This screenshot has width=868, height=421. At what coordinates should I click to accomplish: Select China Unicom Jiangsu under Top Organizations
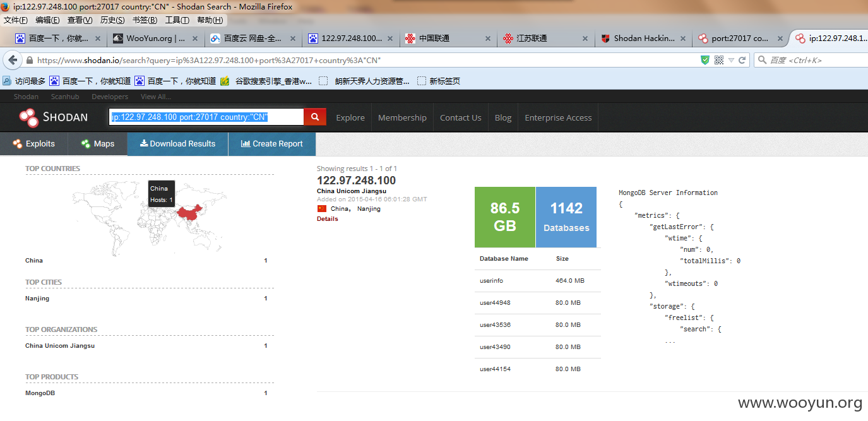point(60,346)
